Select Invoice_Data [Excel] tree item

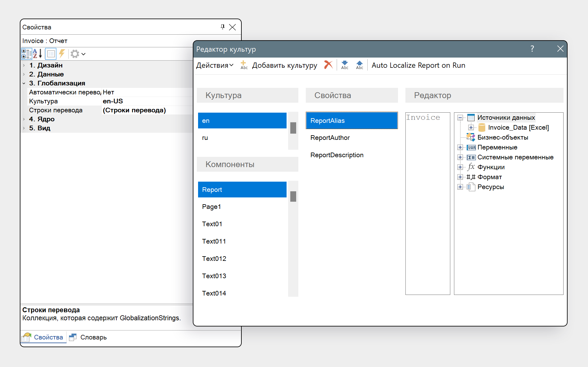point(518,127)
